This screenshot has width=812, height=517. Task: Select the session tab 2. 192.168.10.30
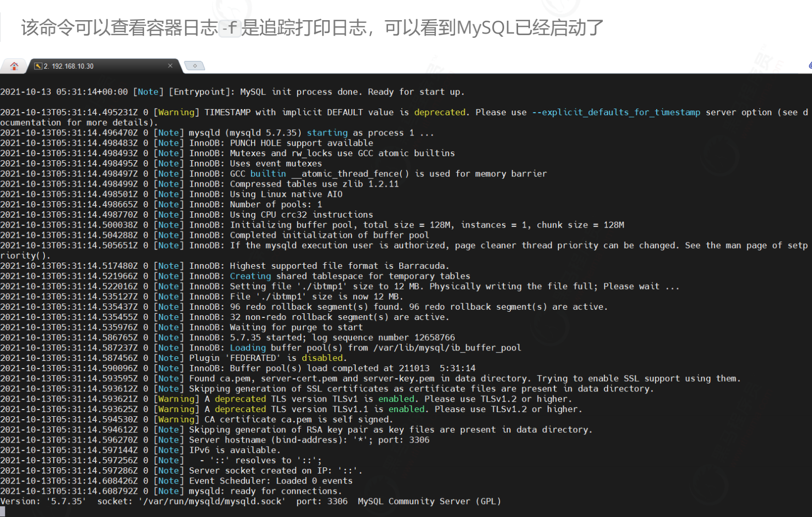click(x=103, y=66)
